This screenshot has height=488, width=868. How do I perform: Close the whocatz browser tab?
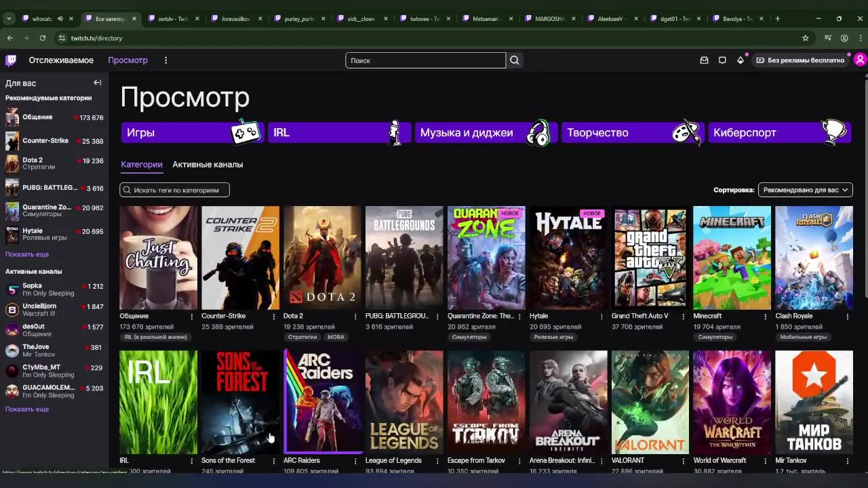click(71, 18)
